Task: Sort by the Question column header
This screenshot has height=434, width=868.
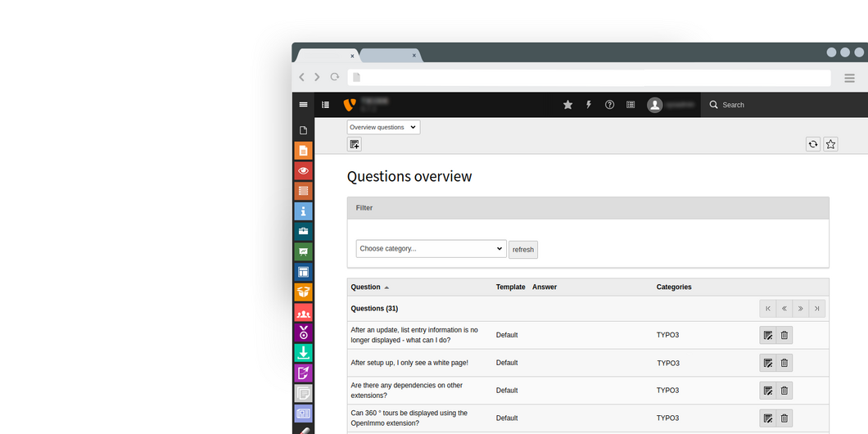Action: 365,287
